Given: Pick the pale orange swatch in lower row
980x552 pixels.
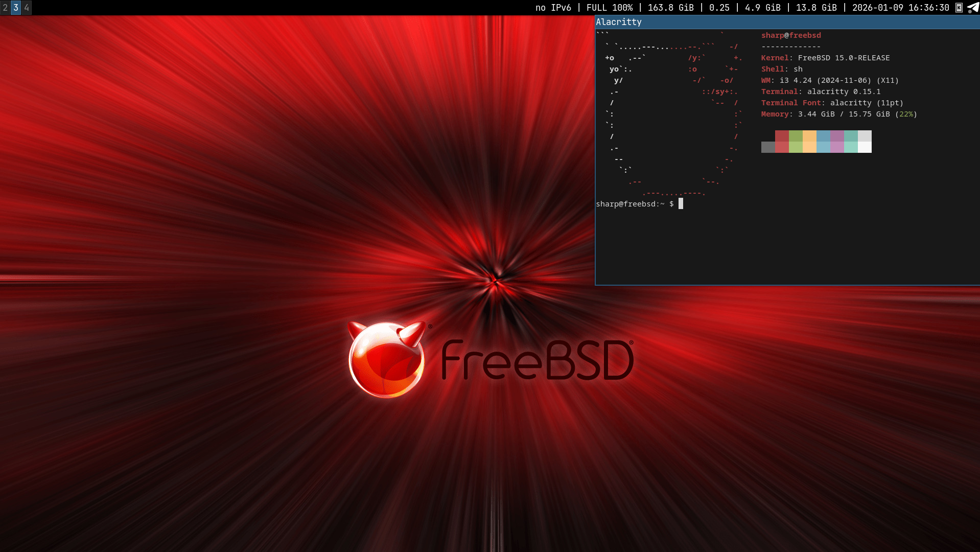Looking at the screenshot, I should click(809, 147).
